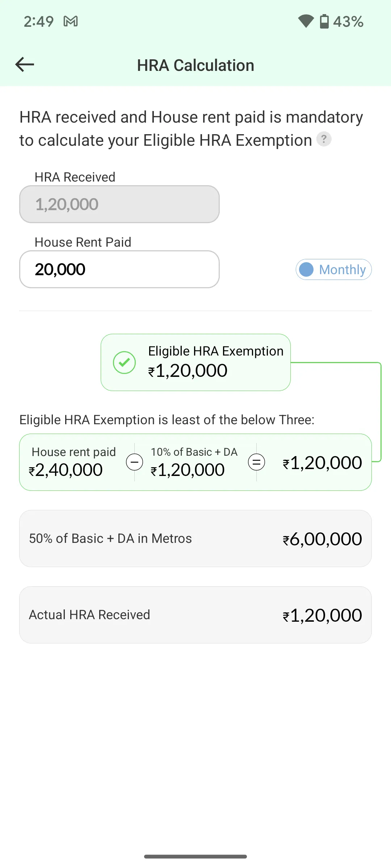Tap the Wi-Fi status icon
Viewport: 391px width, 868px height.
coord(306,21)
